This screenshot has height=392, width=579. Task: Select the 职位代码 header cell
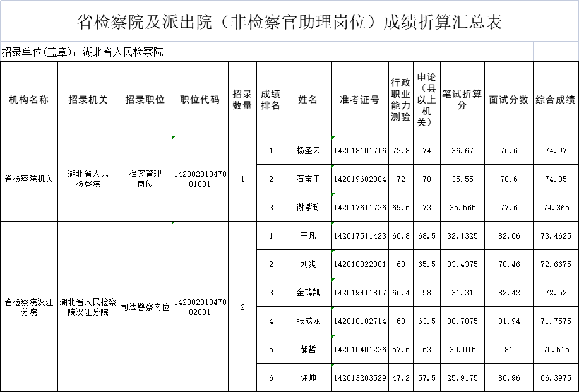pyautogui.click(x=200, y=99)
